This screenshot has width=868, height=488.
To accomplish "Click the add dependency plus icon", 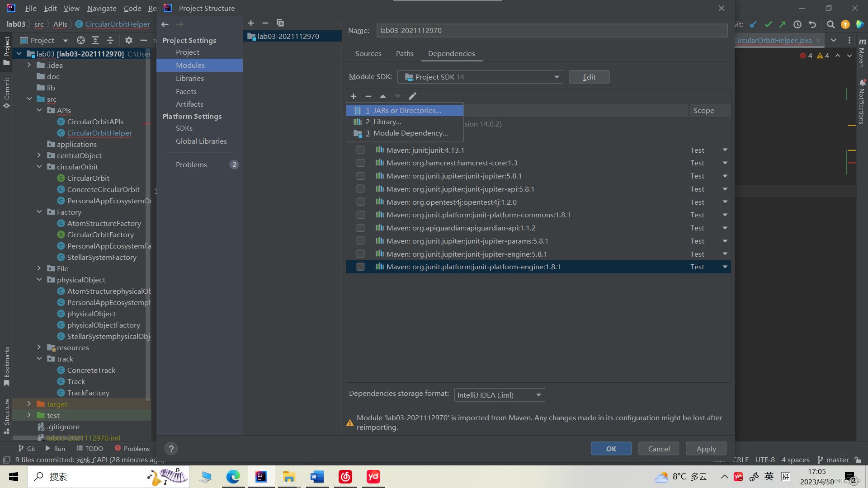I will (354, 96).
